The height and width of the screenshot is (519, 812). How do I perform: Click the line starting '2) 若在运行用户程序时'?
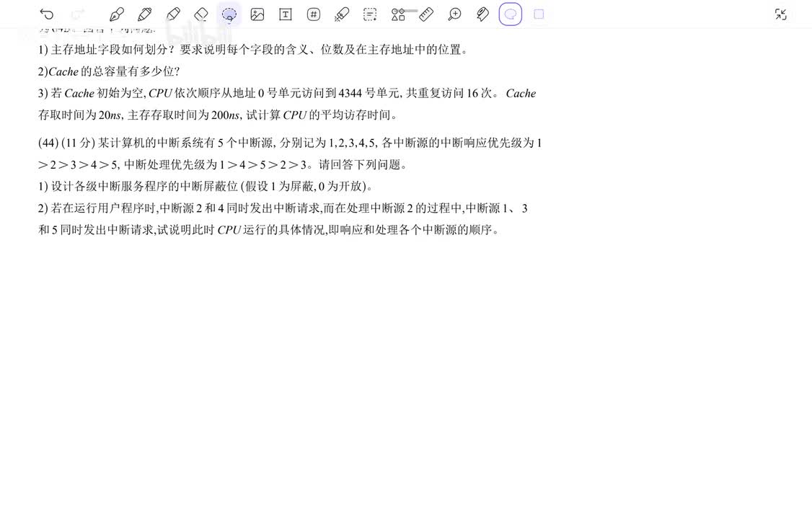click(283, 208)
